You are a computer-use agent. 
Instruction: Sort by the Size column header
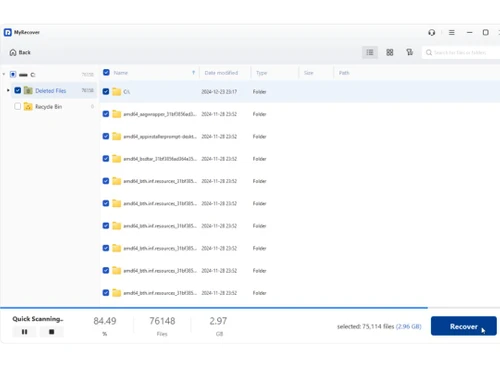tap(309, 73)
